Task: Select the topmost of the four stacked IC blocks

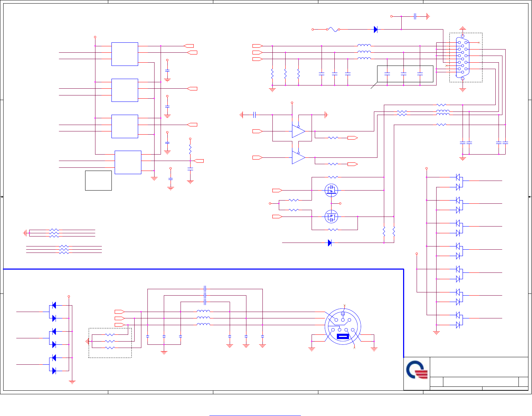Action: [x=125, y=54]
